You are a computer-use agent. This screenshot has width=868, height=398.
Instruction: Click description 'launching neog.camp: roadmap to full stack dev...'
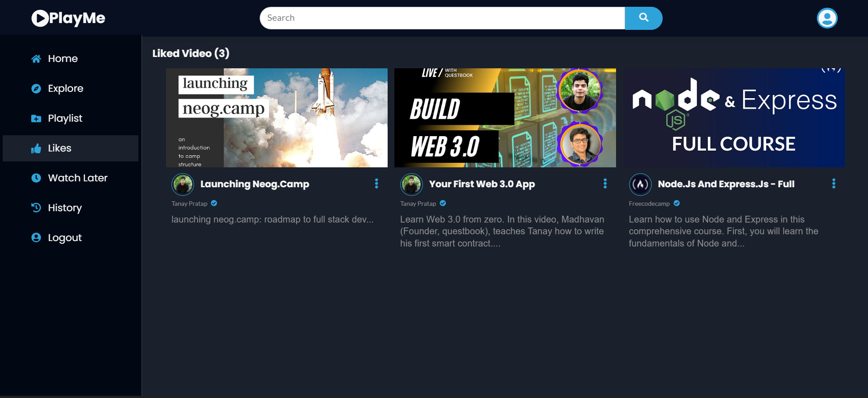[x=272, y=219]
